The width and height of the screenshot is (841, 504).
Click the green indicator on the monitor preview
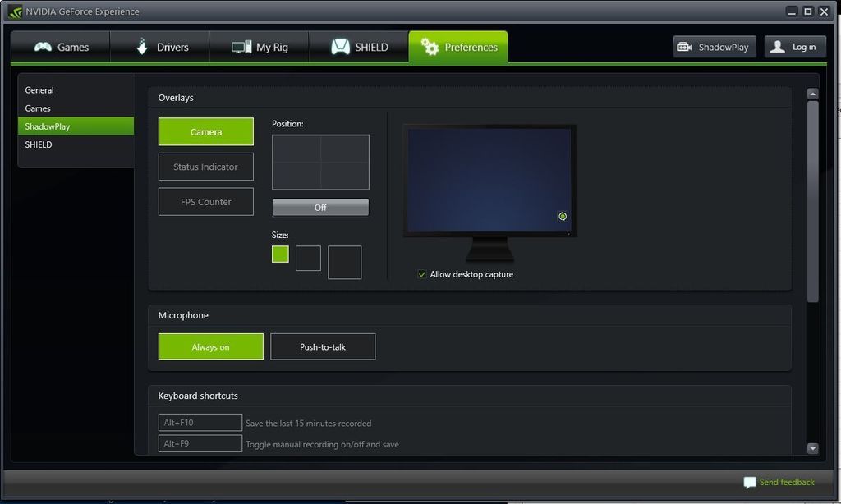click(563, 216)
